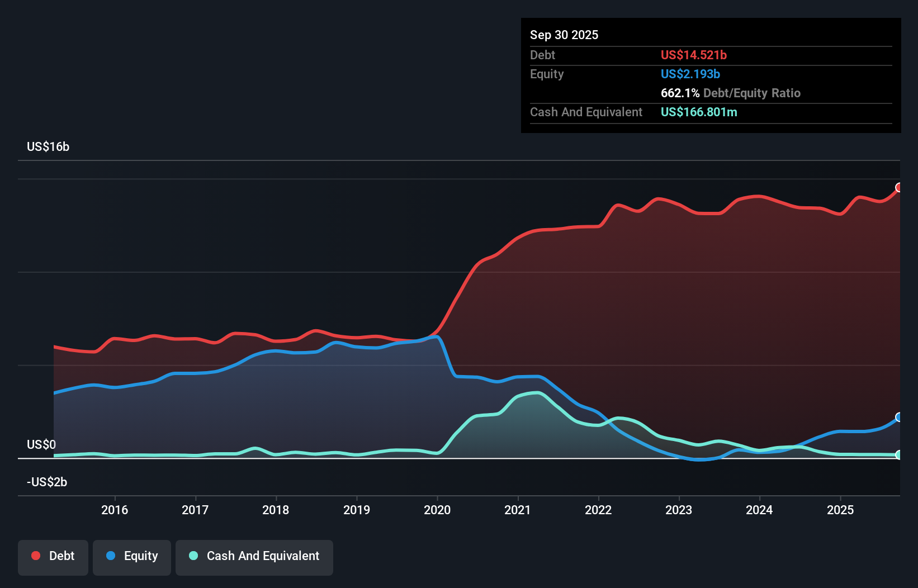
Task: Click the Cash And Equivalent tooltip label
Action: pyautogui.click(x=586, y=112)
